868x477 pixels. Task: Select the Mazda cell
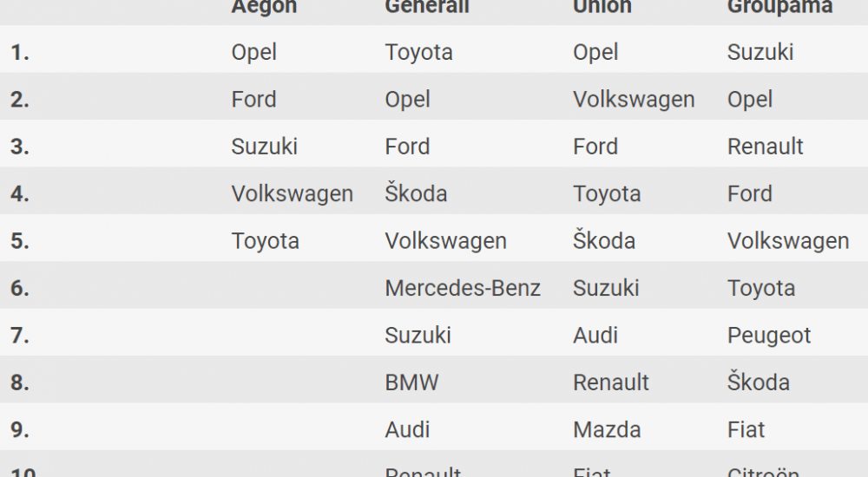[607, 429]
